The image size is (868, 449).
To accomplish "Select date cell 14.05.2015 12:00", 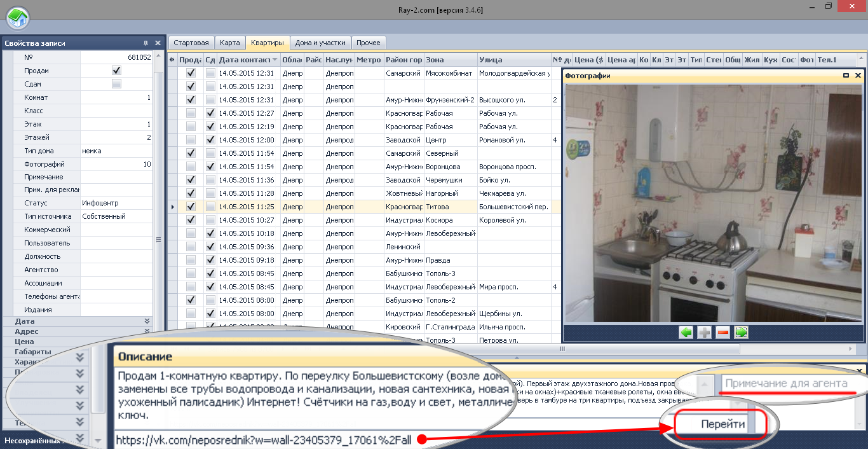I will [x=248, y=140].
